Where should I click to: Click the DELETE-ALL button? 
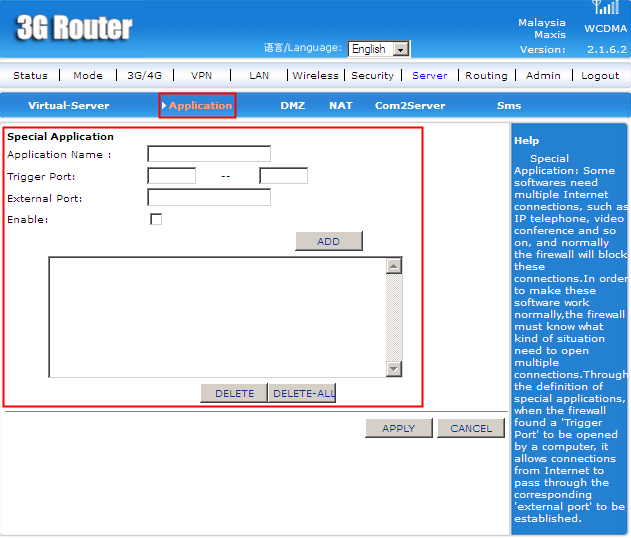point(303,394)
